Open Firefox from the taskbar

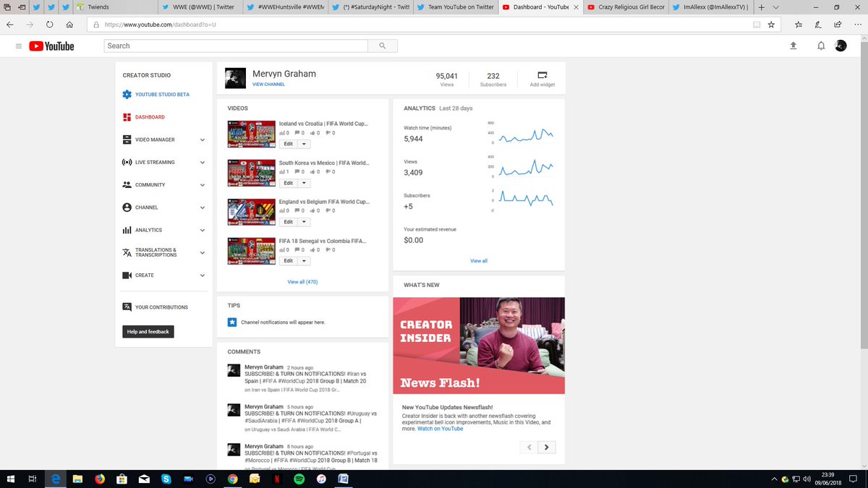pyautogui.click(x=100, y=479)
